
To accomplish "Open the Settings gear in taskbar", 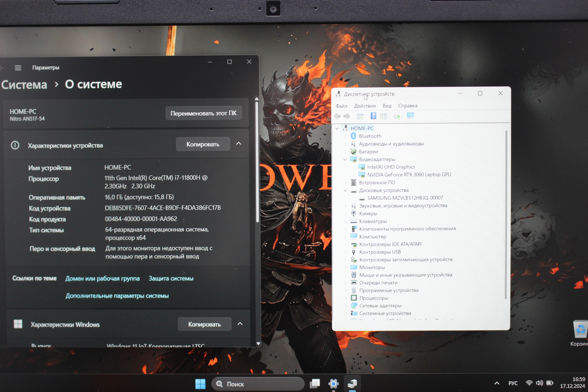I will click(333, 383).
